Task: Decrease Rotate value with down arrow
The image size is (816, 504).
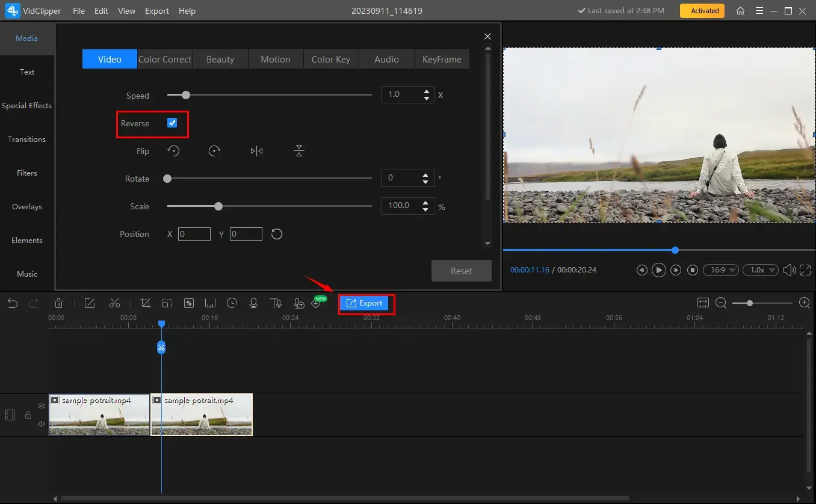Action: pyautogui.click(x=425, y=181)
